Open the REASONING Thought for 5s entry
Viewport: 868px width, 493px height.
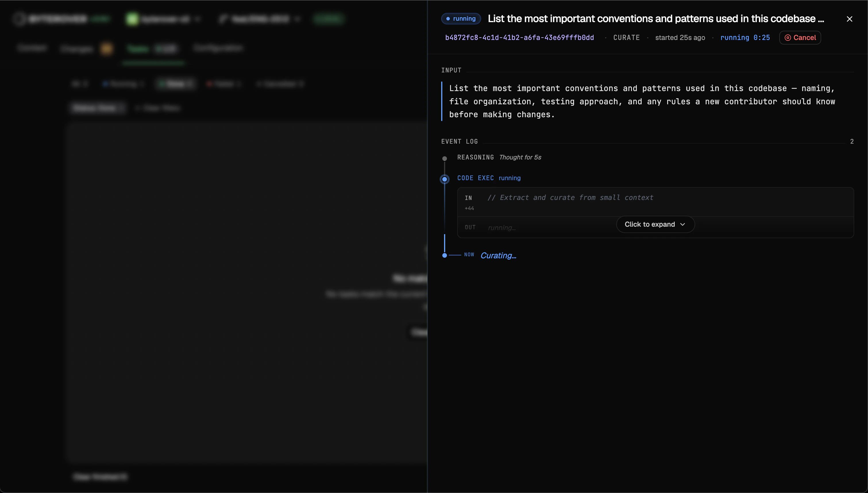(x=499, y=157)
